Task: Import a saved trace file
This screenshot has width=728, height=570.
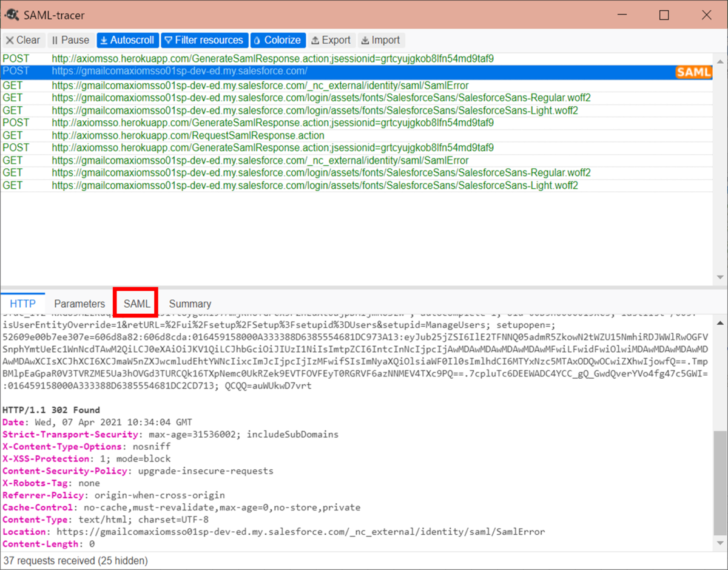Action: pos(381,40)
